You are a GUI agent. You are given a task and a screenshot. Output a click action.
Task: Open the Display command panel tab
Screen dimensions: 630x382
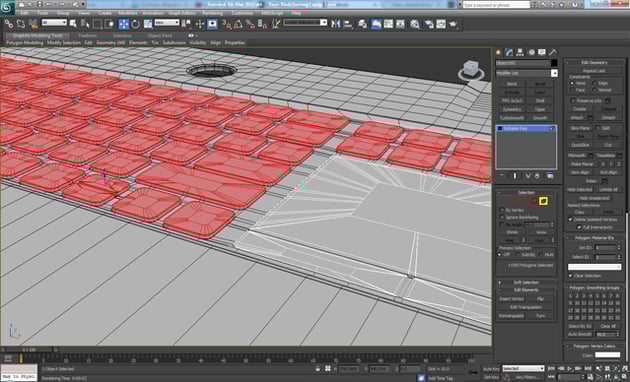click(542, 52)
